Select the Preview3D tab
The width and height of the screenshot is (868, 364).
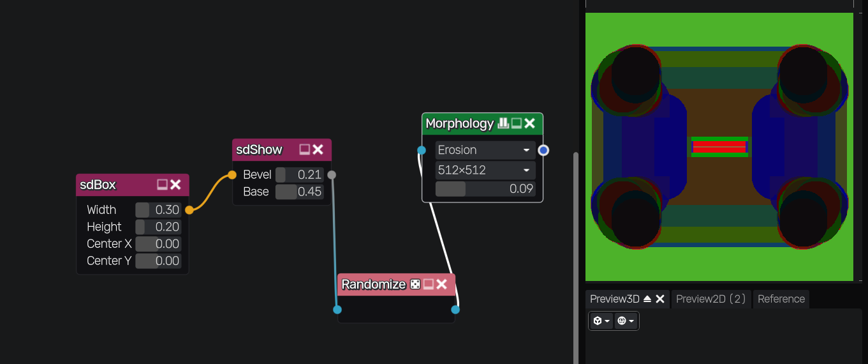[x=615, y=299]
